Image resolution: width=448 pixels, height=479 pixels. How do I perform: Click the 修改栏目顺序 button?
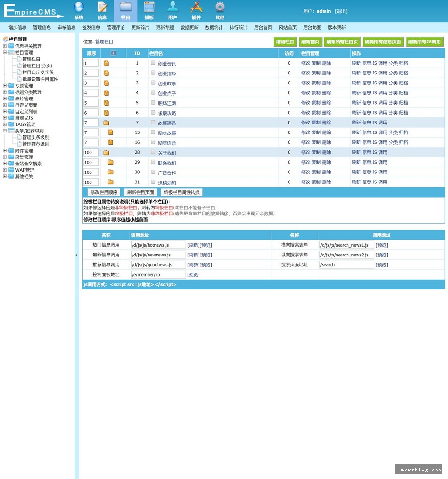pos(104,192)
